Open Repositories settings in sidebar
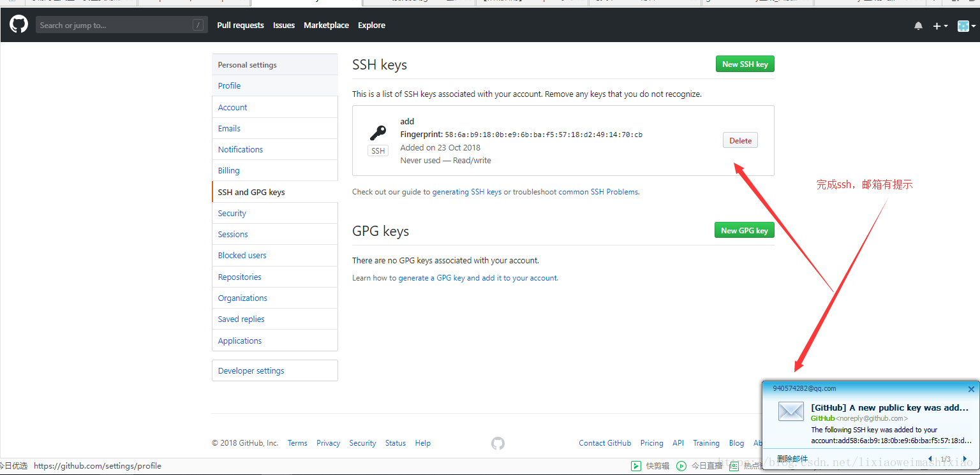Image resolution: width=980 pixels, height=475 pixels. click(275, 277)
